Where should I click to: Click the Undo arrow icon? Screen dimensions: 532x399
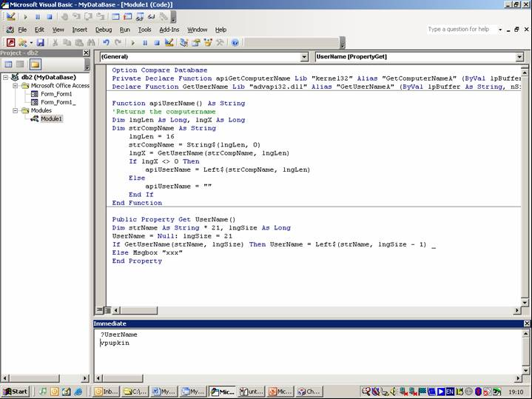[107, 43]
